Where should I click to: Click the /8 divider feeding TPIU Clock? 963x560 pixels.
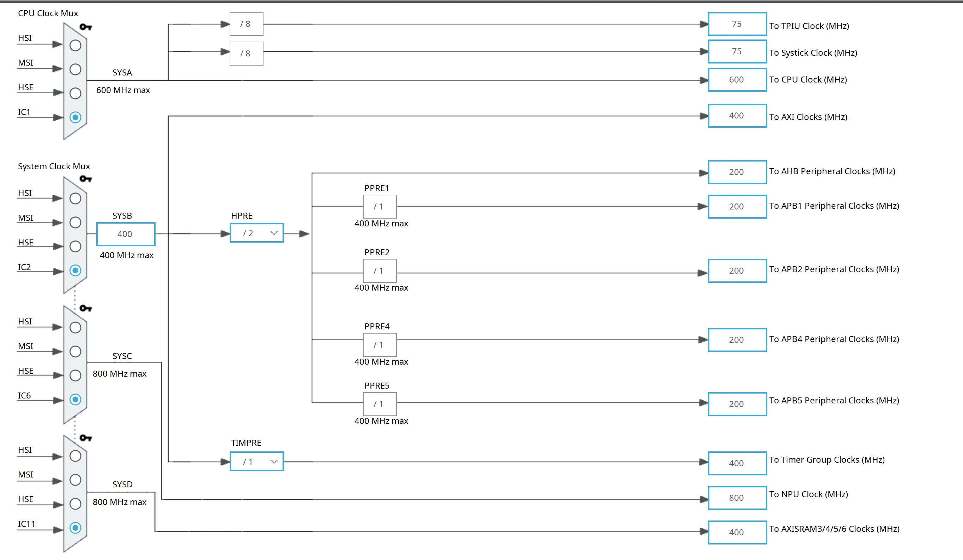[246, 24]
